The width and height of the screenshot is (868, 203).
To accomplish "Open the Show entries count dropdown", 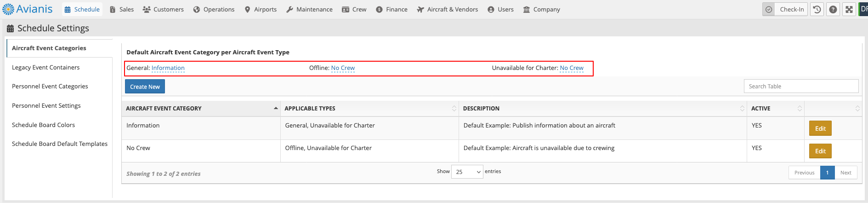I will [x=467, y=172].
